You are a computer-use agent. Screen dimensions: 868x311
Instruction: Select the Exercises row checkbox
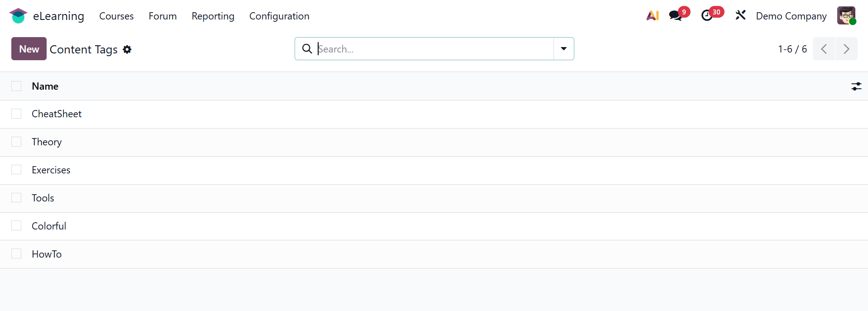pos(16,170)
